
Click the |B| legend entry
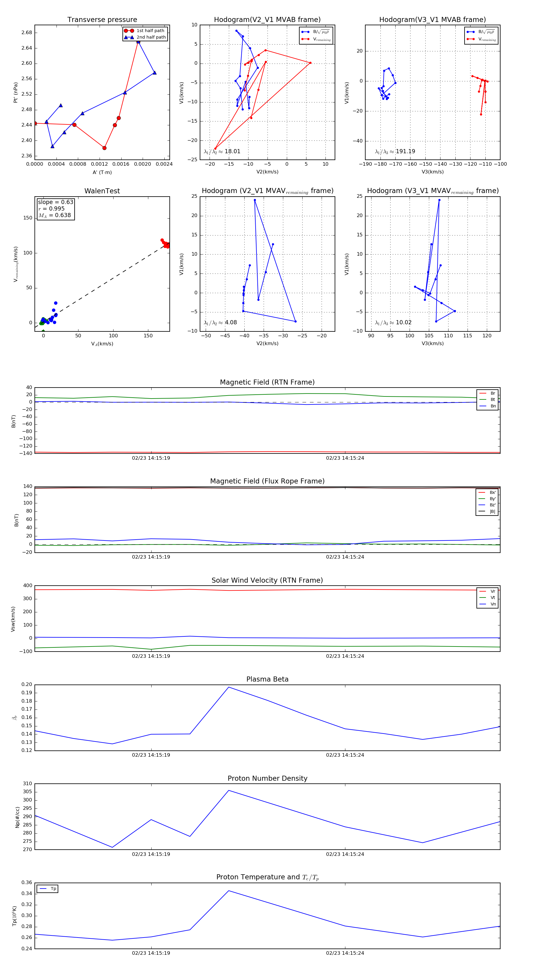pos(487,511)
